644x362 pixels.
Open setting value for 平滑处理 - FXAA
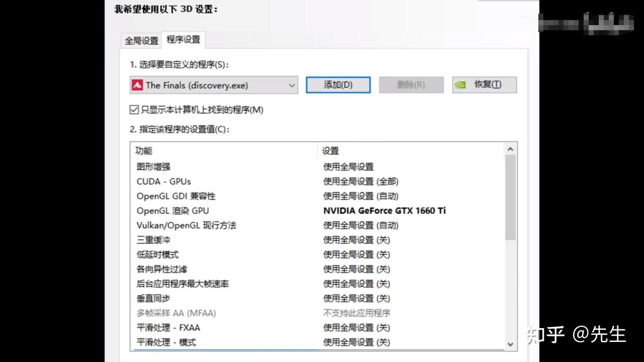(357, 328)
